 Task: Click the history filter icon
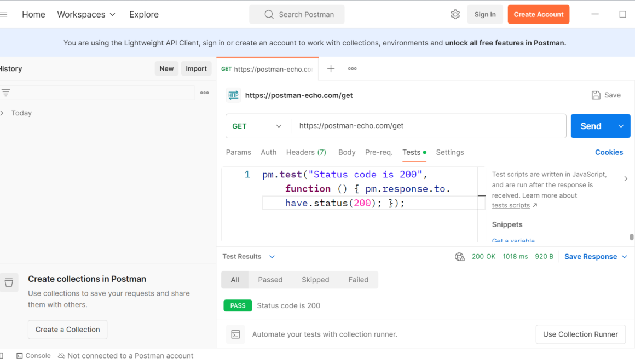point(5,93)
